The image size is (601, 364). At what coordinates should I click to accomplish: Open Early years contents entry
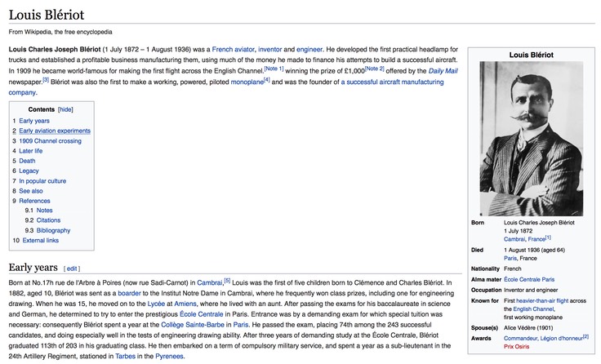[34, 121]
